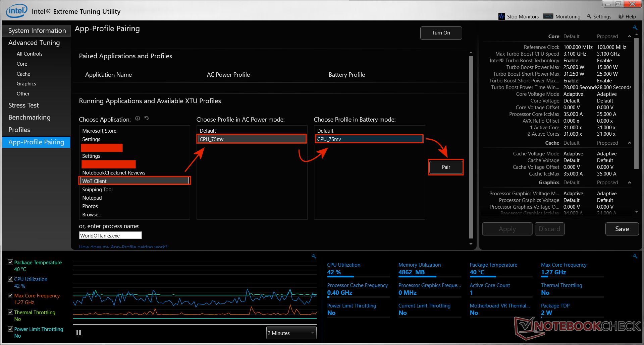Click the Max Core Frequency 1.27 GHz tile
Screen dimensions: 644x345
pyautogui.click(x=572, y=269)
